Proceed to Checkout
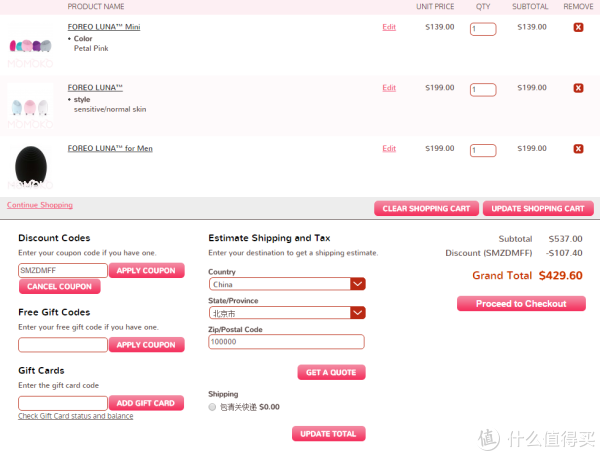Screen dimensions: 600x456 click(521, 303)
